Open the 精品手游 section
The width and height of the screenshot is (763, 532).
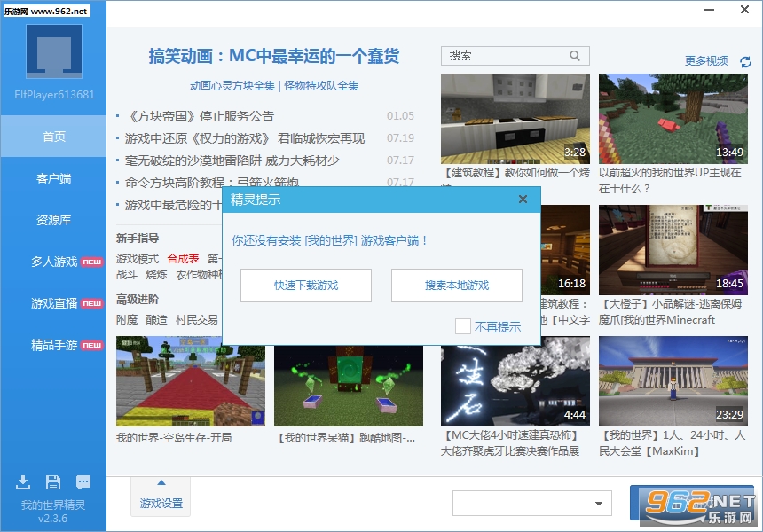point(53,345)
